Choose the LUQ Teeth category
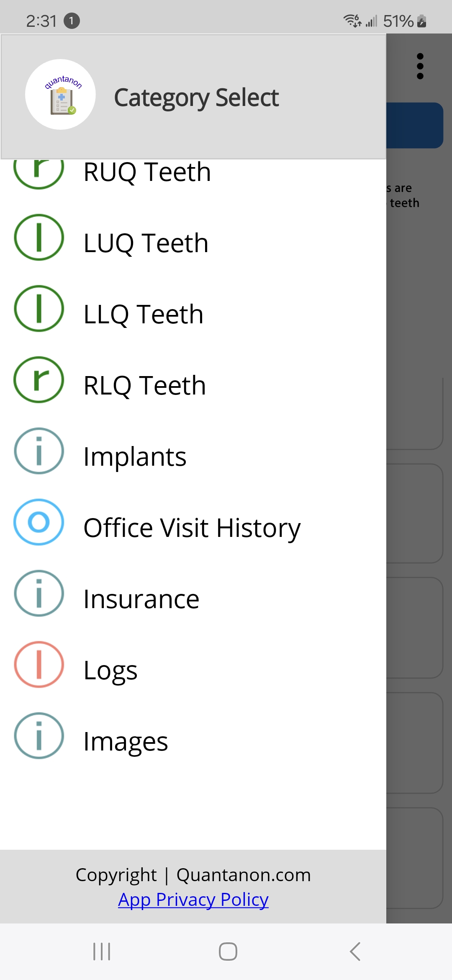The height and width of the screenshot is (980, 452). coord(146,243)
